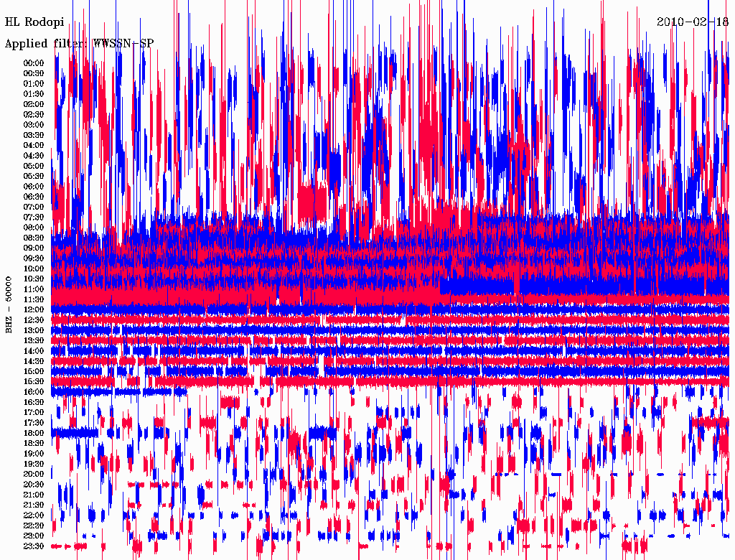Select the 17:00 time label
The height and width of the screenshot is (560, 735).
(x=34, y=413)
